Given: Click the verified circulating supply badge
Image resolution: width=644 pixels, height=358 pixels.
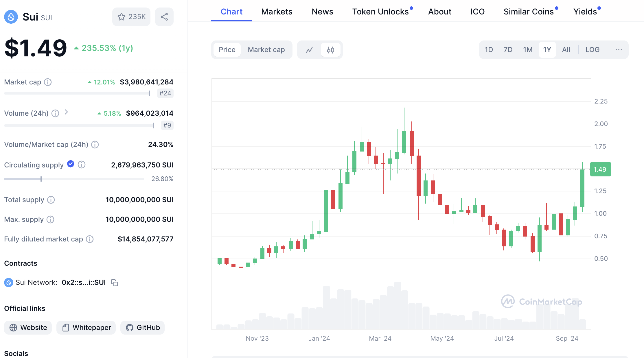Looking at the screenshot, I should [x=71, y=164].
